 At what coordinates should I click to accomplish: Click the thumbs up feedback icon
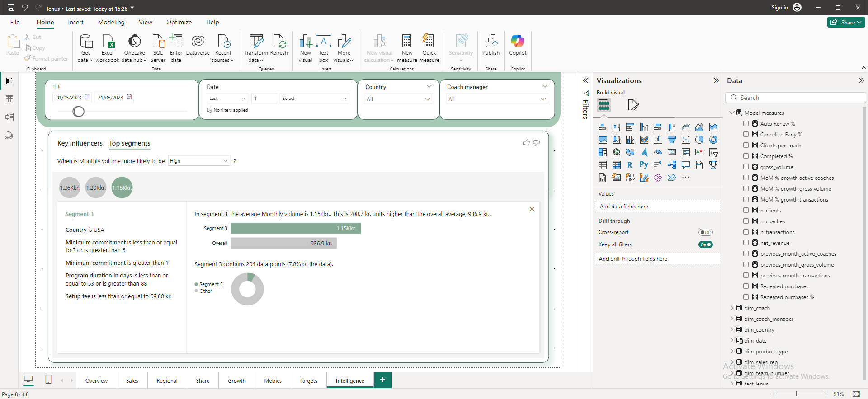coord(526,142)
